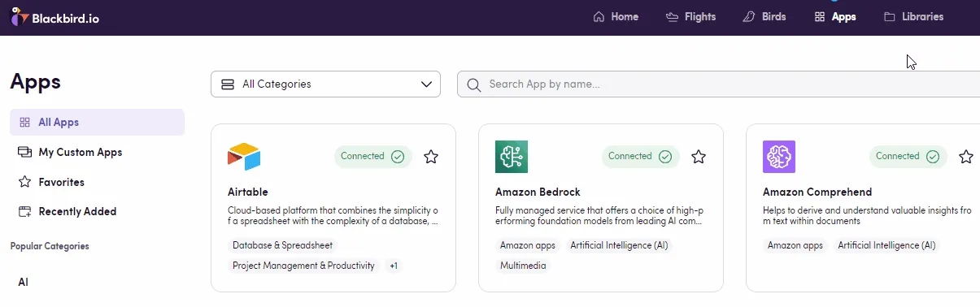Viewport: 980px width, 307px height.
Task: Click the Popular Categories heading
Action: point(50,246)
